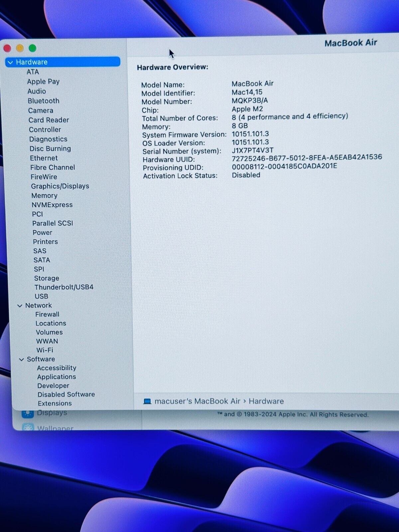Show the Applications software list
The image size is (399, 532).
[x=57, y=377]
